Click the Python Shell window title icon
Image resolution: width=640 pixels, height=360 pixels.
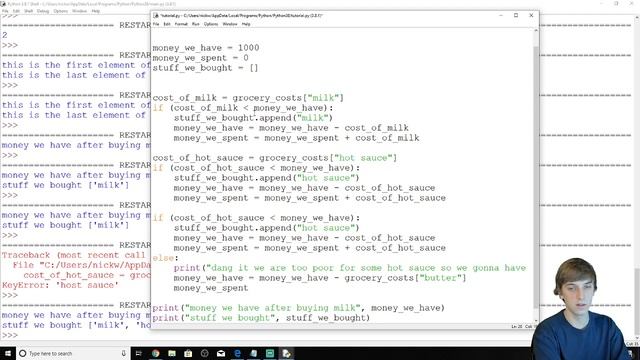click(x=3, y=4)
